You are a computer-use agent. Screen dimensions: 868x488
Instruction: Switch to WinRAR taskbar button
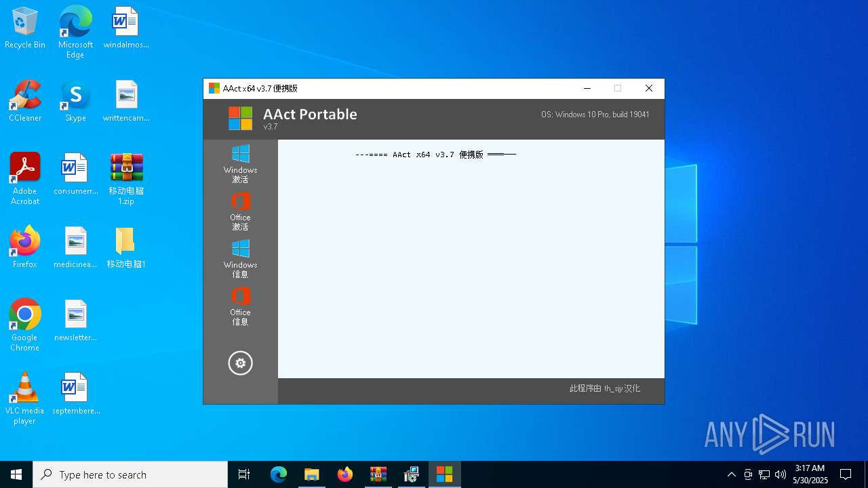[x=378, y=474]
